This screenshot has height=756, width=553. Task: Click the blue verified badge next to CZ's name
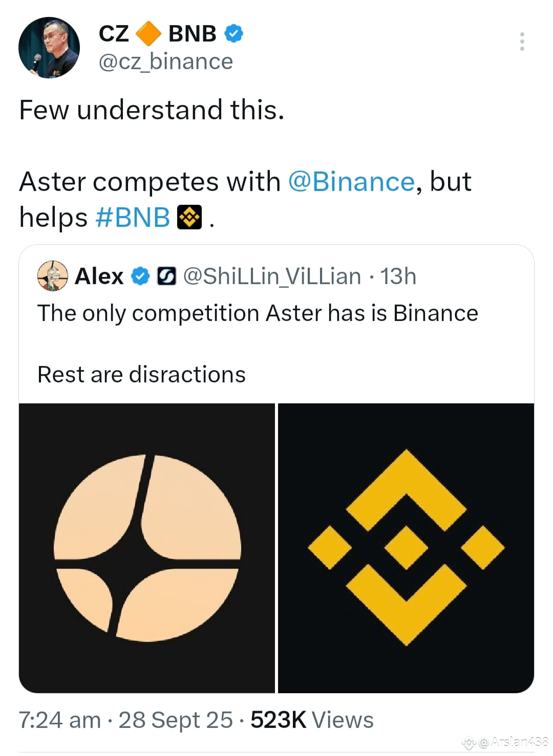pos(233,33)
